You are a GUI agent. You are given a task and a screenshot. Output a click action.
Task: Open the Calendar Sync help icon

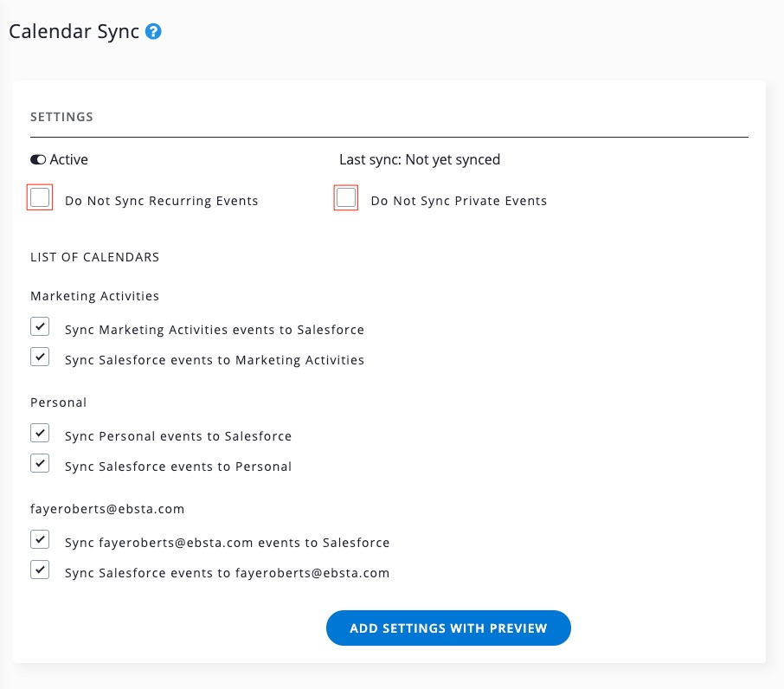pos(153,32)
